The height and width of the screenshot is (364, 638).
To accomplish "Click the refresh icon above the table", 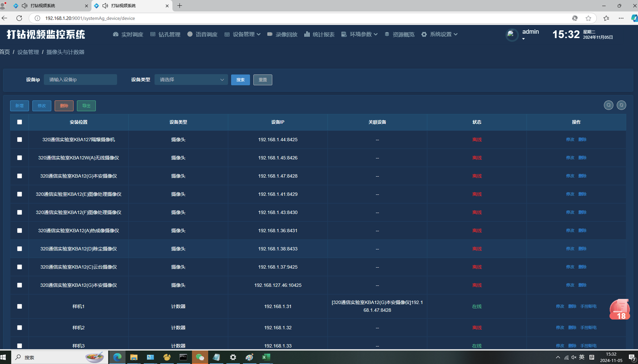I will (x=621, y=105).
